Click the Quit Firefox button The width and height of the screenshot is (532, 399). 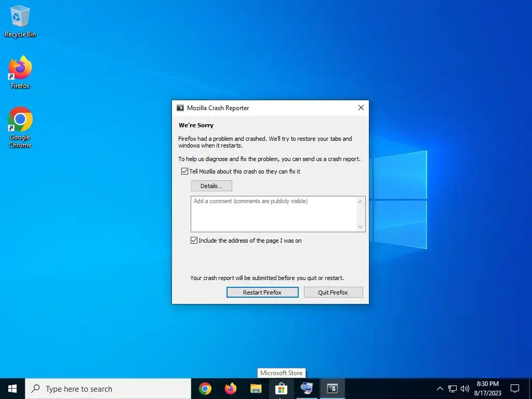[333, 292]
